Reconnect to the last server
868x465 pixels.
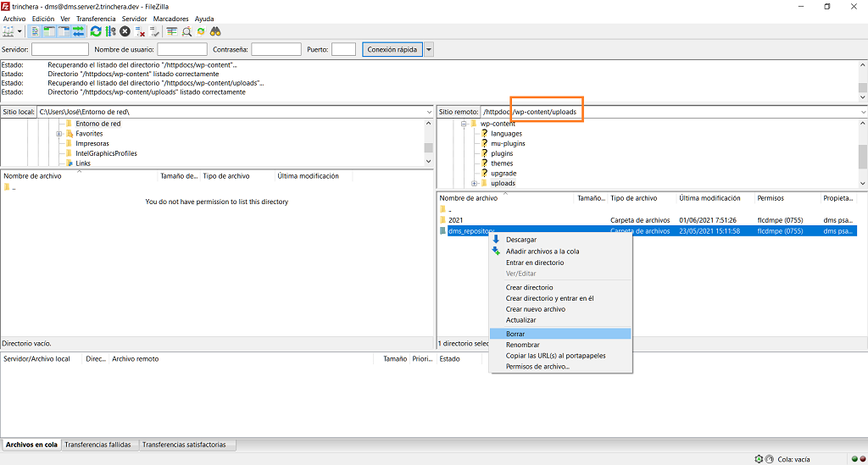coord(154,31)
